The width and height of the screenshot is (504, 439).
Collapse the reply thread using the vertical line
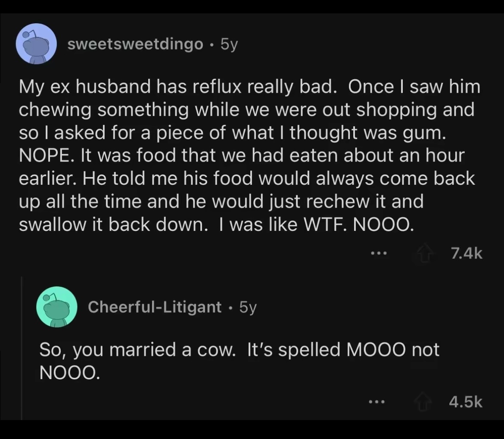click(22, 345)
